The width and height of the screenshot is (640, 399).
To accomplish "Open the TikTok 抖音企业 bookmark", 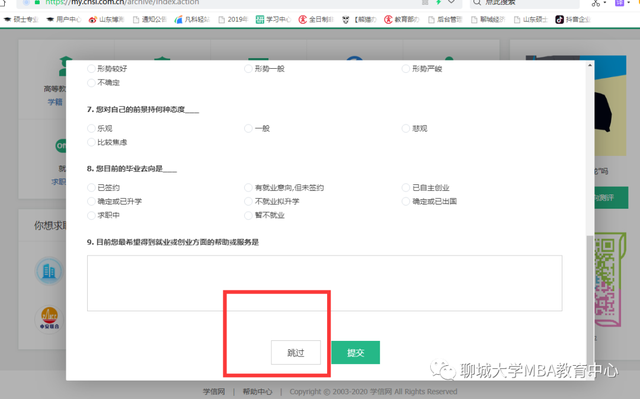I will [573, 20].
